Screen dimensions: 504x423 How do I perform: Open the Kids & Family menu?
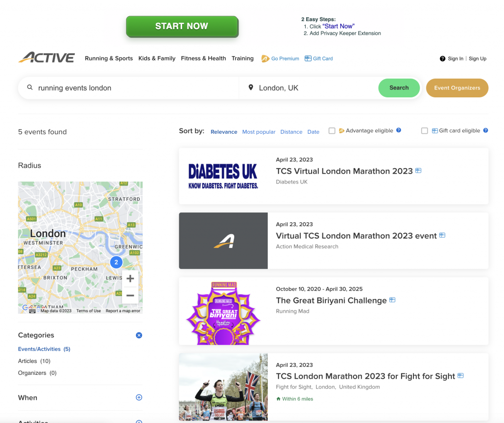[157, 58]
